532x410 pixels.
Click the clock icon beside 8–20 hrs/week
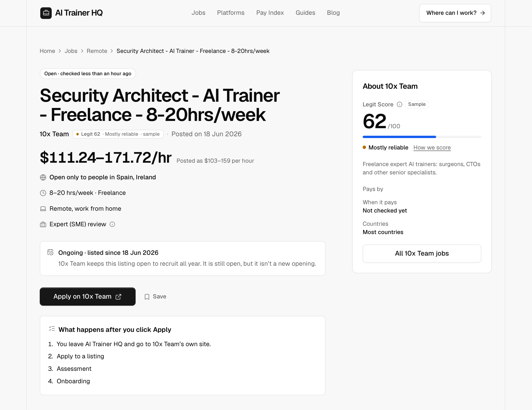coord(43,193)
